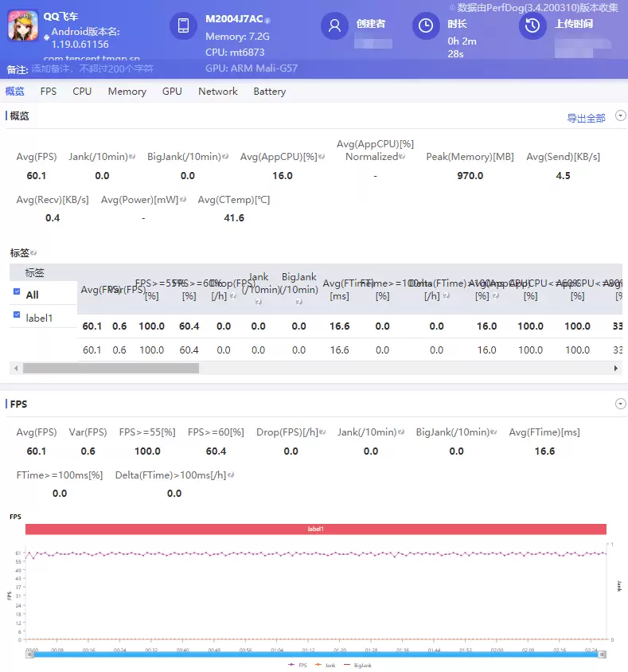The height and width of the screenshot is (672, 628).
Task: Click help icon beside 标签 heading
Action: point(33,253)
